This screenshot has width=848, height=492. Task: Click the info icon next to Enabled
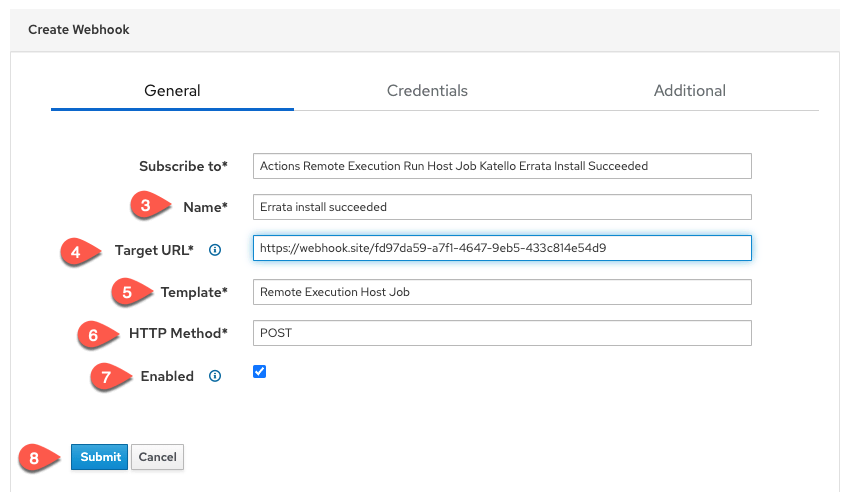[215, 376]
